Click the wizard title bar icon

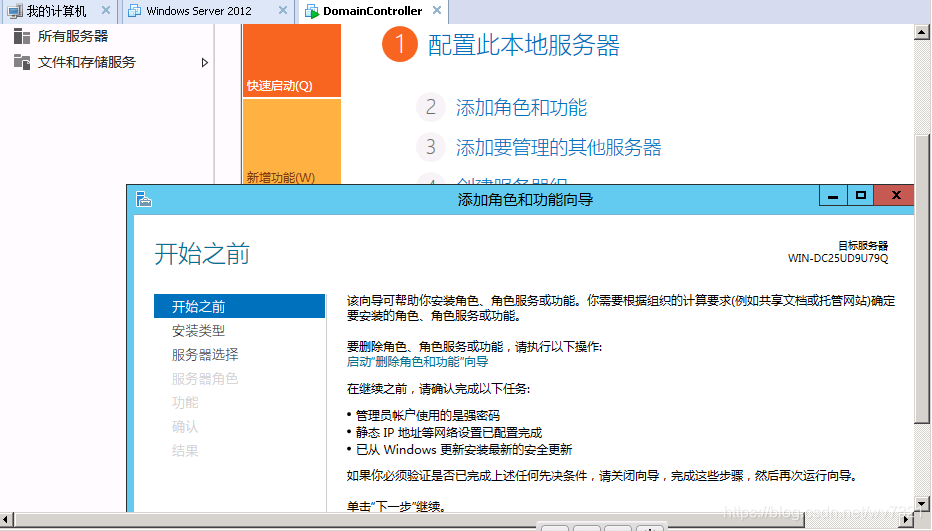click(144, 199)
